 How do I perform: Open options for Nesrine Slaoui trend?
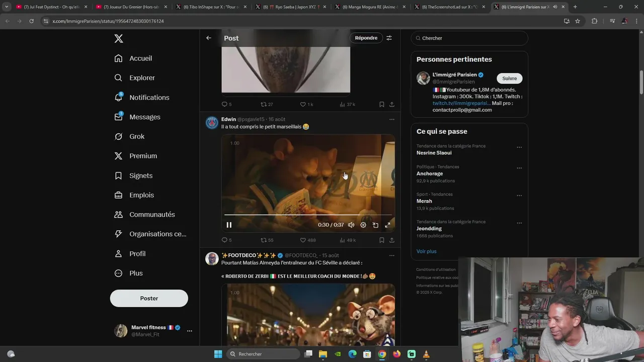(x=519, y=147)
